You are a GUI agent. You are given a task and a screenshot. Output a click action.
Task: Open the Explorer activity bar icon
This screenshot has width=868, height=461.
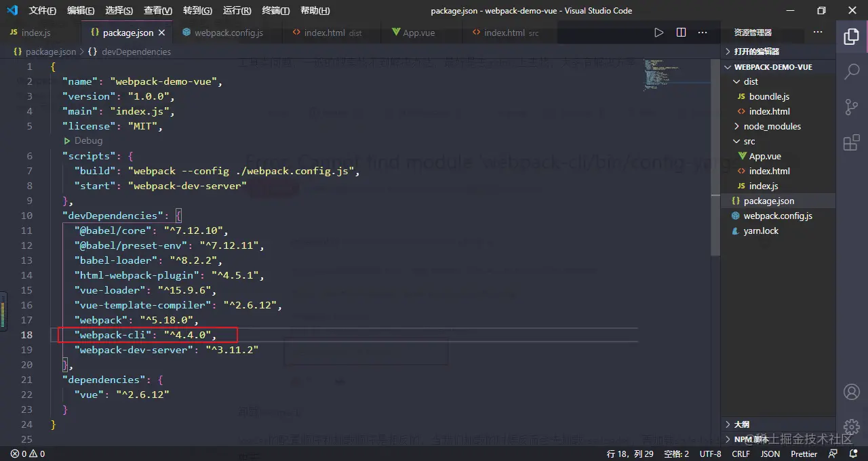click(x=852, y=37)
